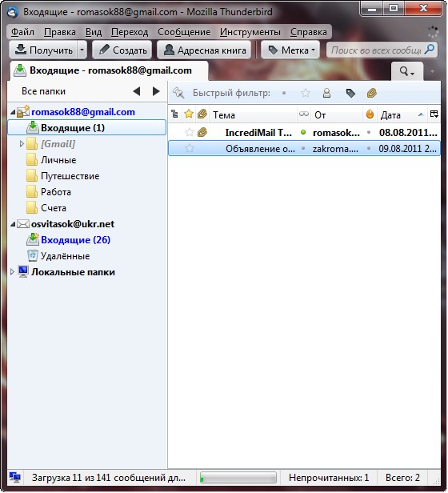The height and width of the screenshot is (493, 448).
Task: Open the list all tabs arrow
Action: 433,72
